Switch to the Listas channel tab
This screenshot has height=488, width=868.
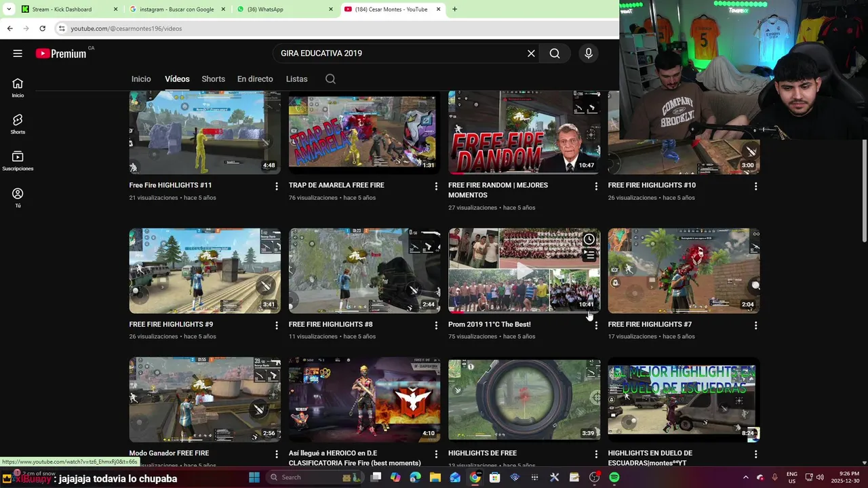(x=296, y=79)
